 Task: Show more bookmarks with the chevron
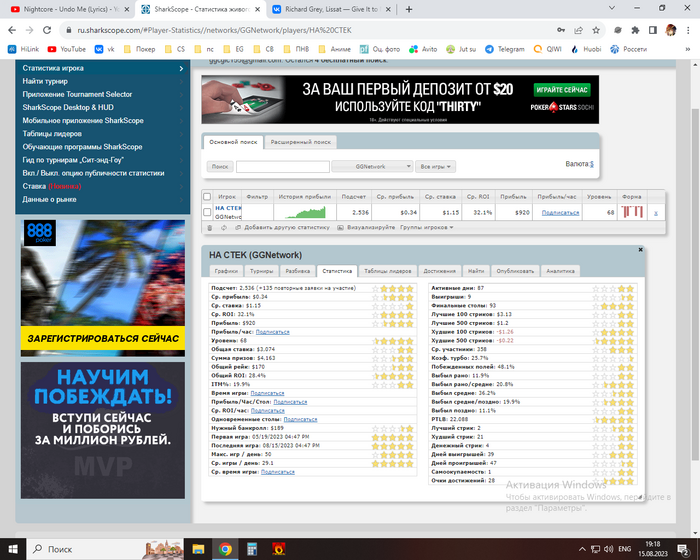tap(688, 49)
